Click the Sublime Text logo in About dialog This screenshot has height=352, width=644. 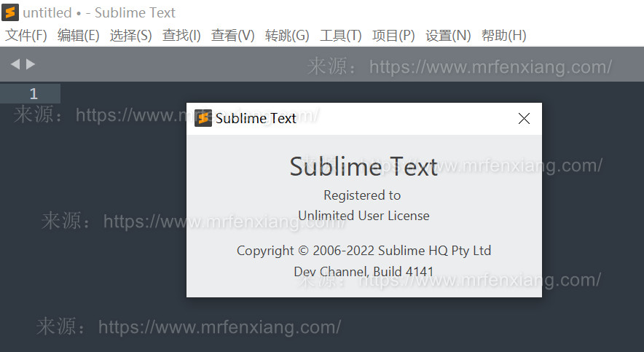coord(203,118)
